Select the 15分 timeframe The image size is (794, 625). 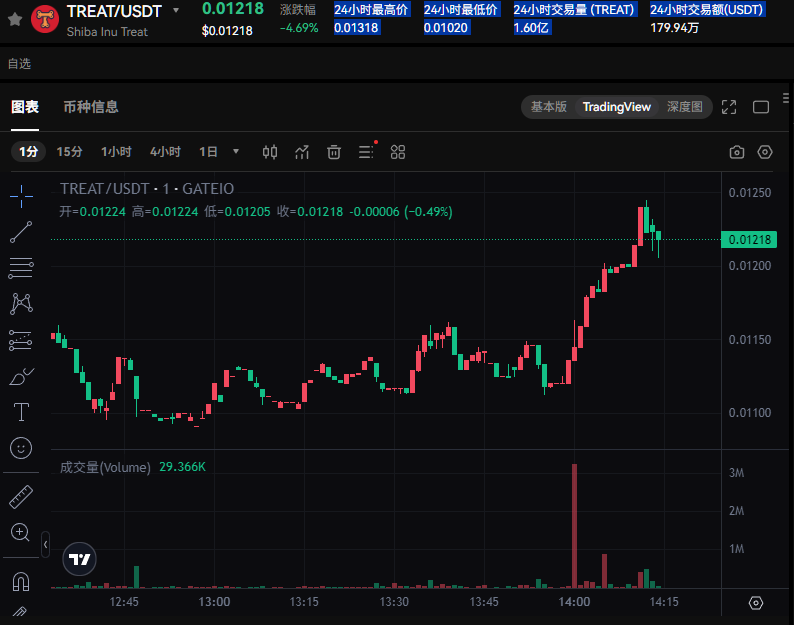tap(69, 151)
